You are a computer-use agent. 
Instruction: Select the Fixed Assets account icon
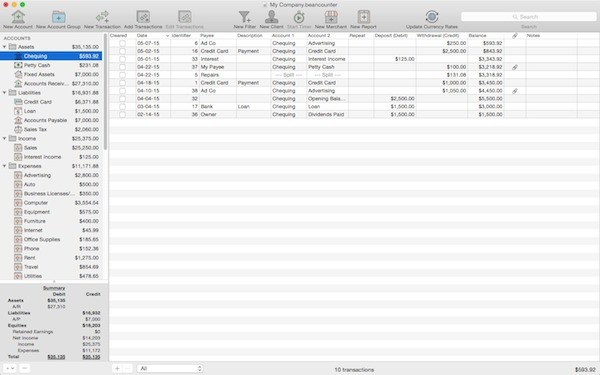[x=18, y=74]
